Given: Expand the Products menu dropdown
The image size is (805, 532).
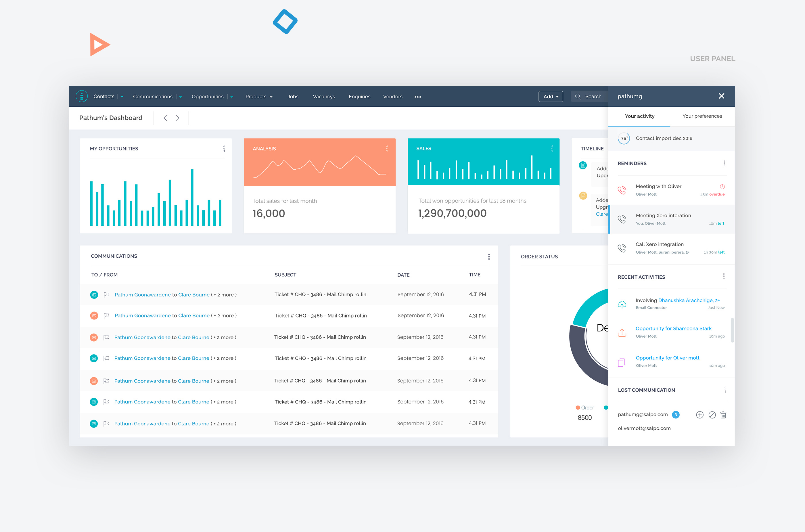Looking at the screenshot, I should click(x=271, y=97).
